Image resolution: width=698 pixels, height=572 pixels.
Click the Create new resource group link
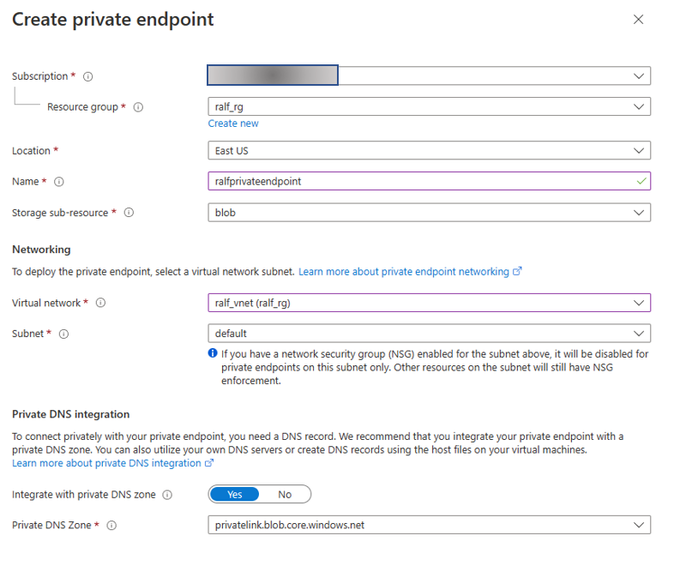tap(233, 124)
